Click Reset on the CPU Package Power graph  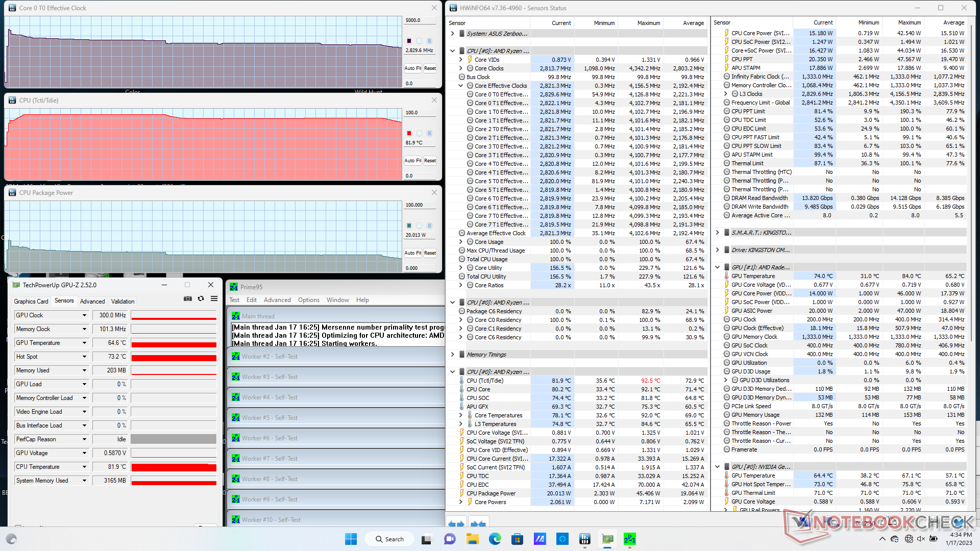pos(430,253)
